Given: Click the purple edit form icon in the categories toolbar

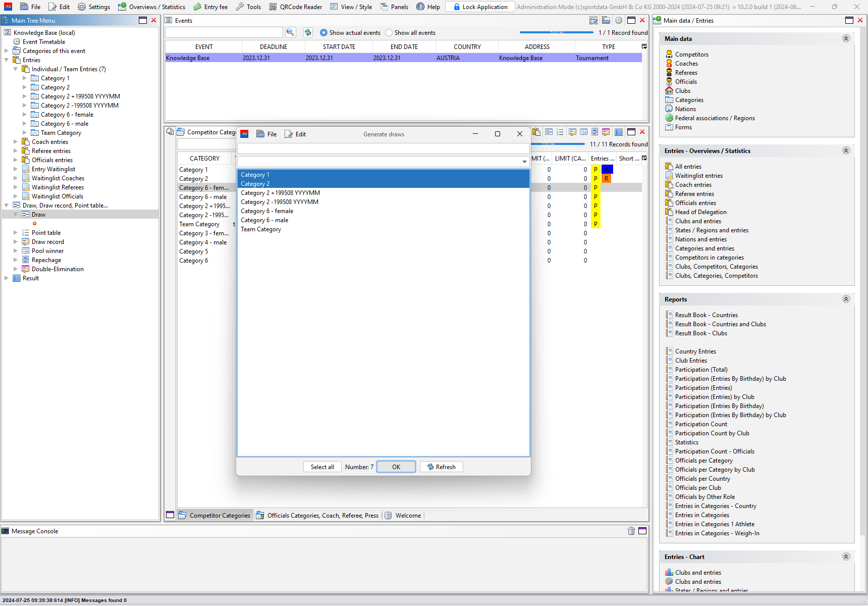Looking at the screenshot, I should point(606,132).
